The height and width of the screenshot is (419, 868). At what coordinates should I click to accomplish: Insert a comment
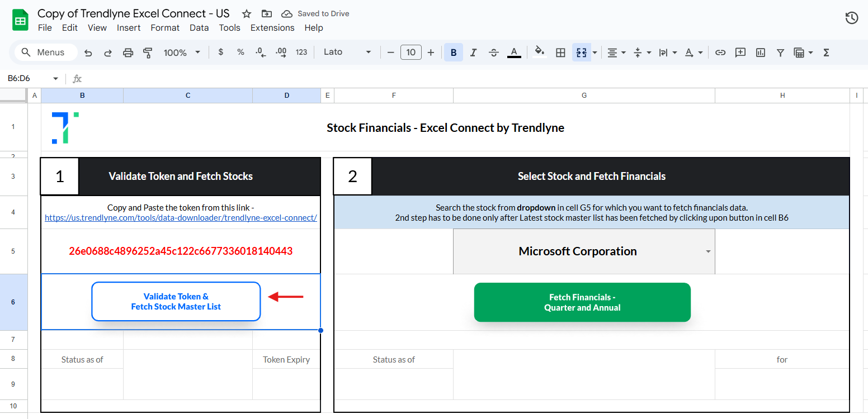pyautogui.click(x=740, y=53)
